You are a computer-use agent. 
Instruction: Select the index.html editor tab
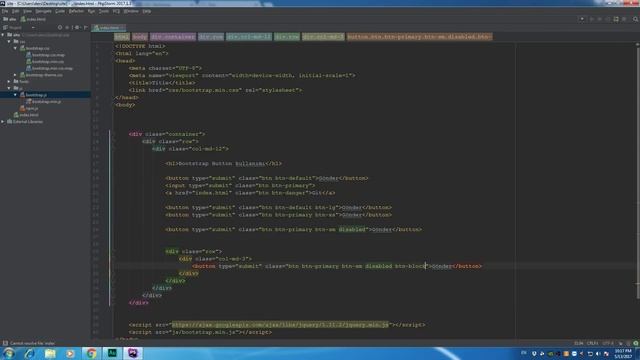(x=108, y=28)
